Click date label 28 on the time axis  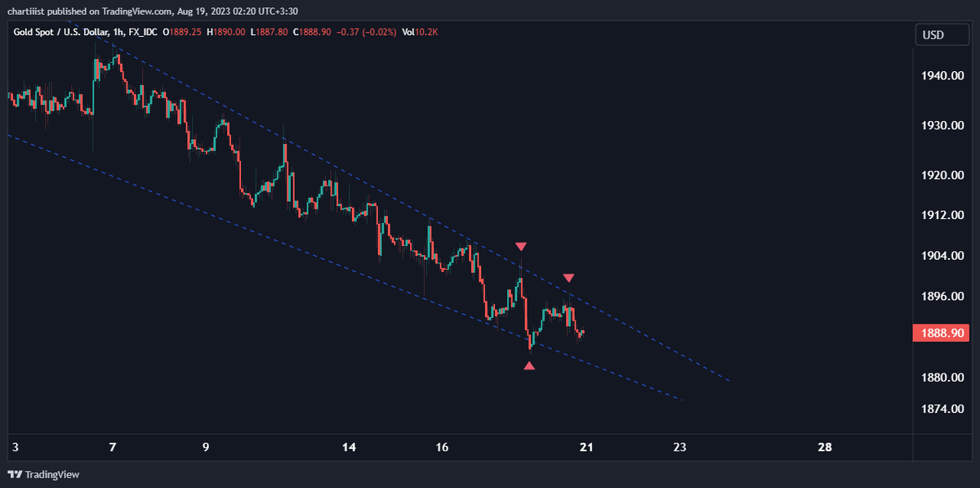[825, 447]
